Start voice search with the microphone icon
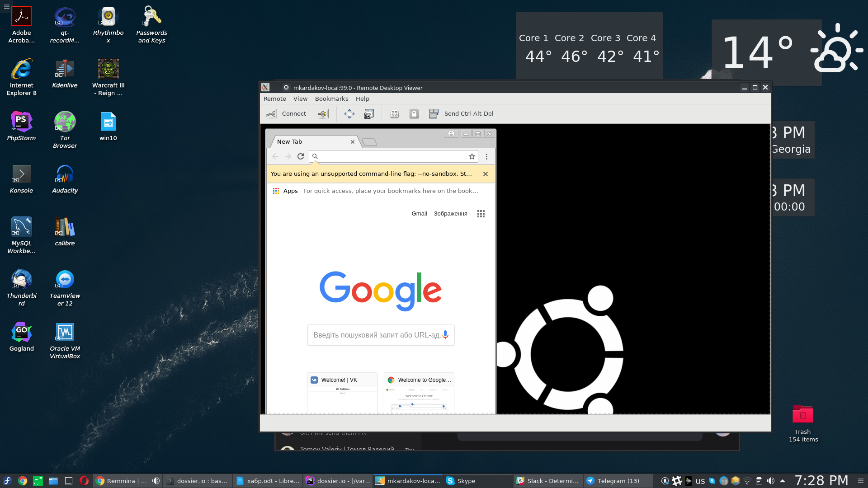Image resolution: width=868 pixels, height=488 pixels. point(445,335)
